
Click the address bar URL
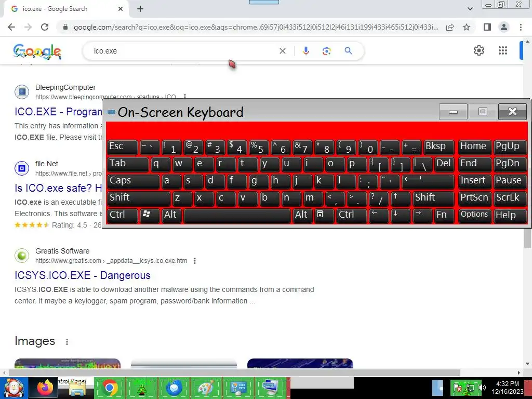click(256, 27)
